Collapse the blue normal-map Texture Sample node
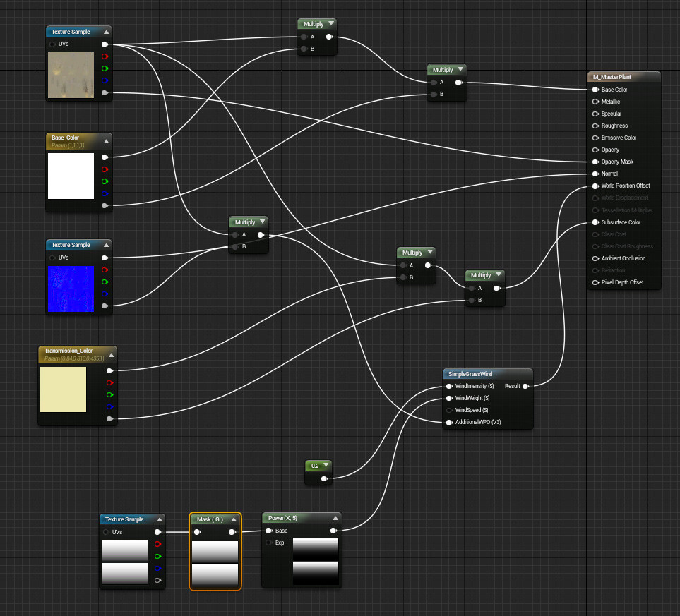680x616 pixels. [x=106, y=245]
